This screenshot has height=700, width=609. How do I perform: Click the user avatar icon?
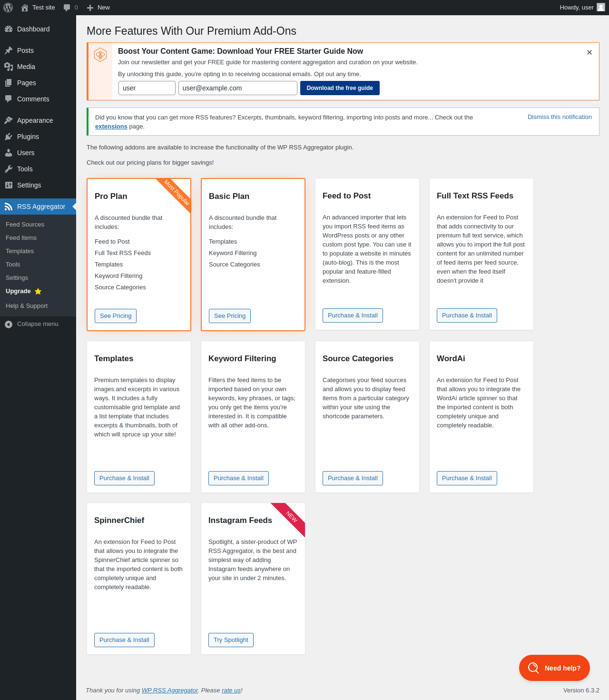[x=601, y=7]
